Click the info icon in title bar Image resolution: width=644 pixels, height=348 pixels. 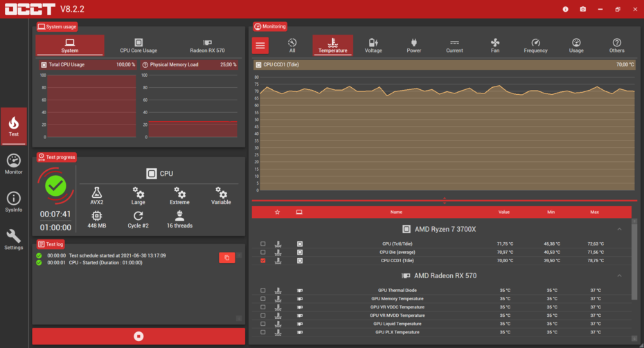566,9
